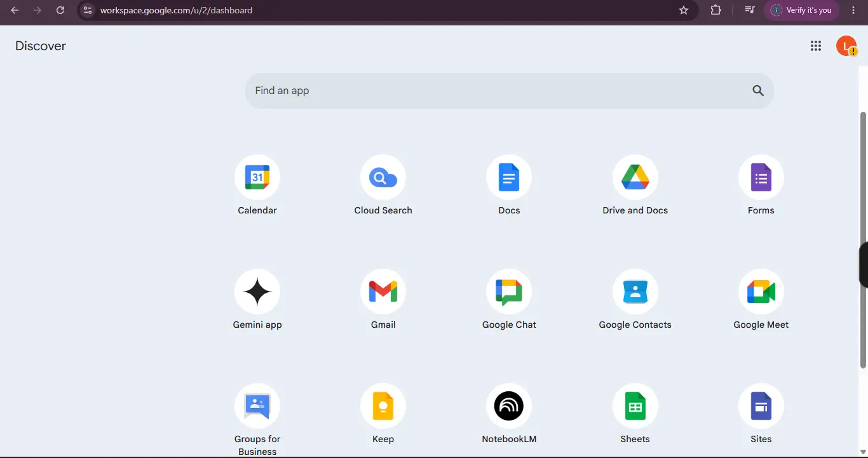Launch Google Chat

(x=509, y=292)
